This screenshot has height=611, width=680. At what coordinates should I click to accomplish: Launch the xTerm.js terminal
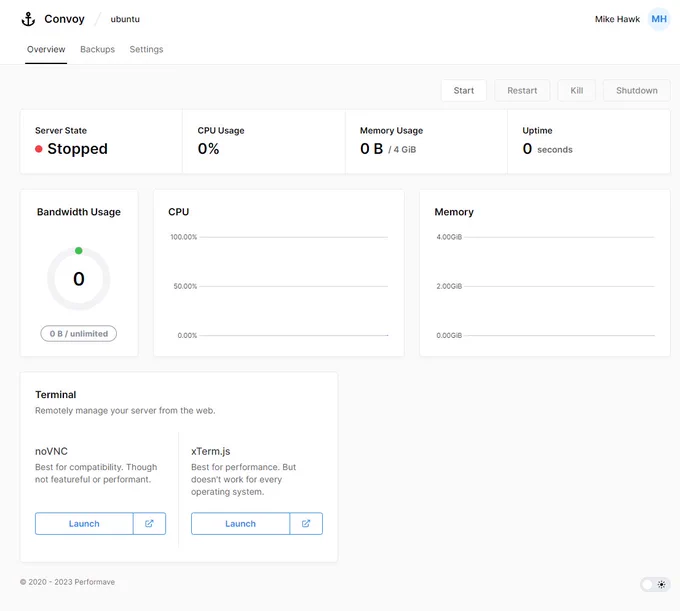(240, 523)
